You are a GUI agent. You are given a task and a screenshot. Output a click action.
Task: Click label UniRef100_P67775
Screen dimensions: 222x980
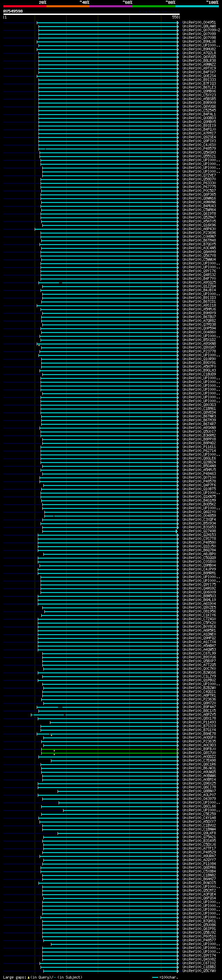click(x=199, y=187)
